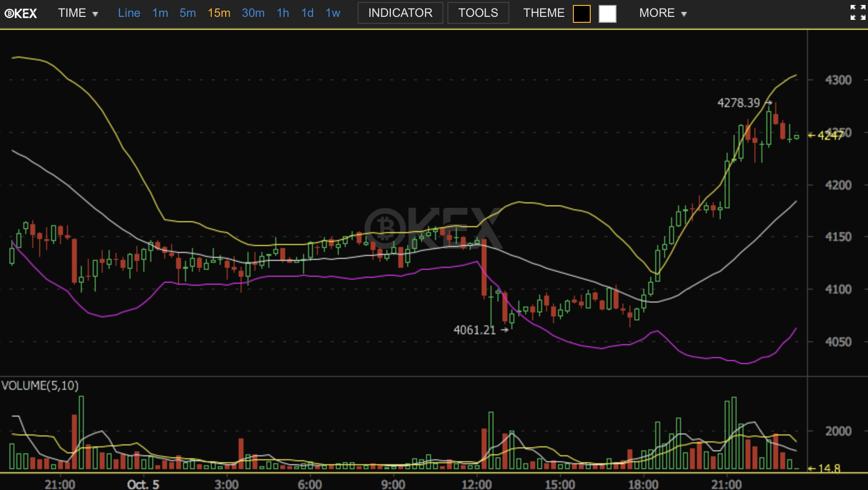Click the THEME label
Viewport: 868px width, 490px height.
point(544,13)
